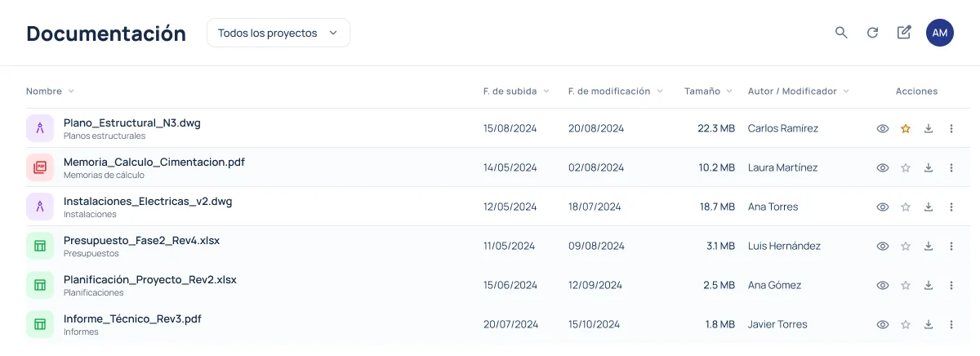Click the Memorias de cálculo category label

[x=104, y=176]
